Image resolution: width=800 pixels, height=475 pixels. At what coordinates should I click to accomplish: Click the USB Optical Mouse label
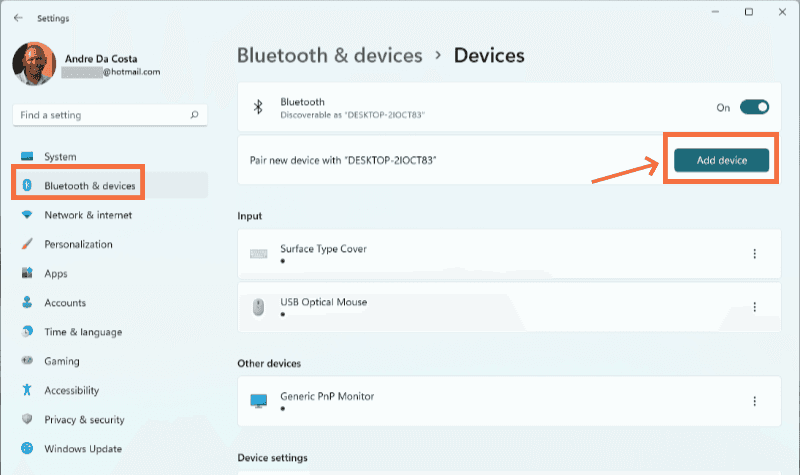(x=323, y=302)
